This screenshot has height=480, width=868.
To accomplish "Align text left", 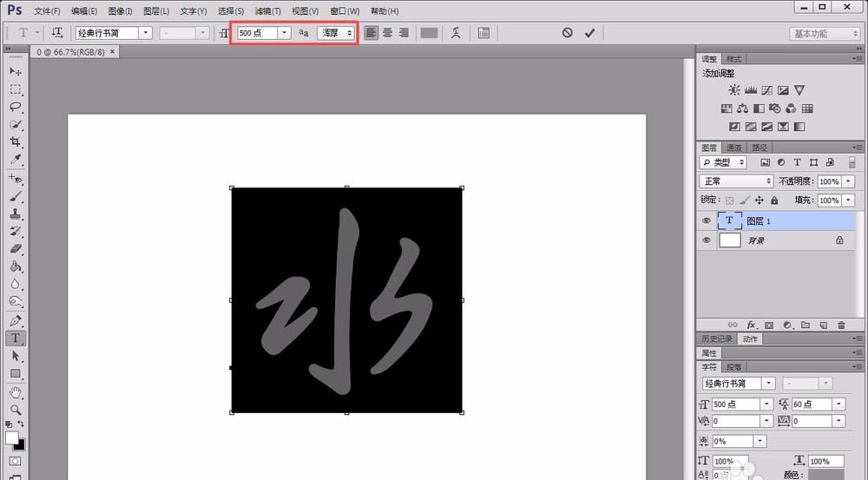I will pyautogui.click(x=371, y=33).
